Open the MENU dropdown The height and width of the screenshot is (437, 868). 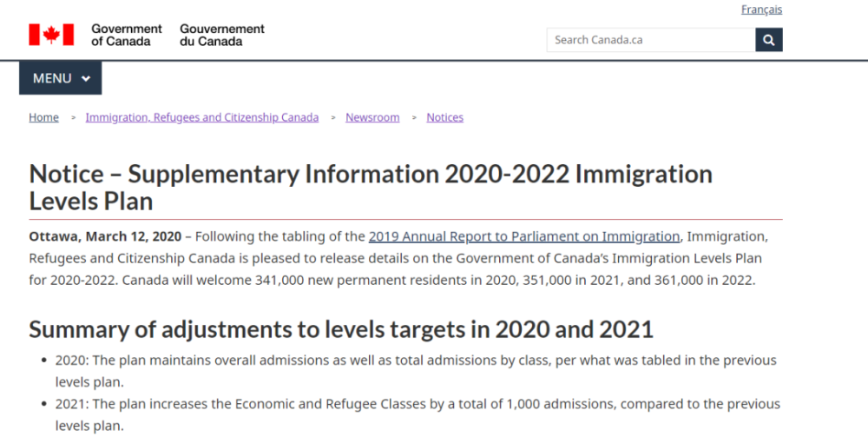(x=61, y=78)
